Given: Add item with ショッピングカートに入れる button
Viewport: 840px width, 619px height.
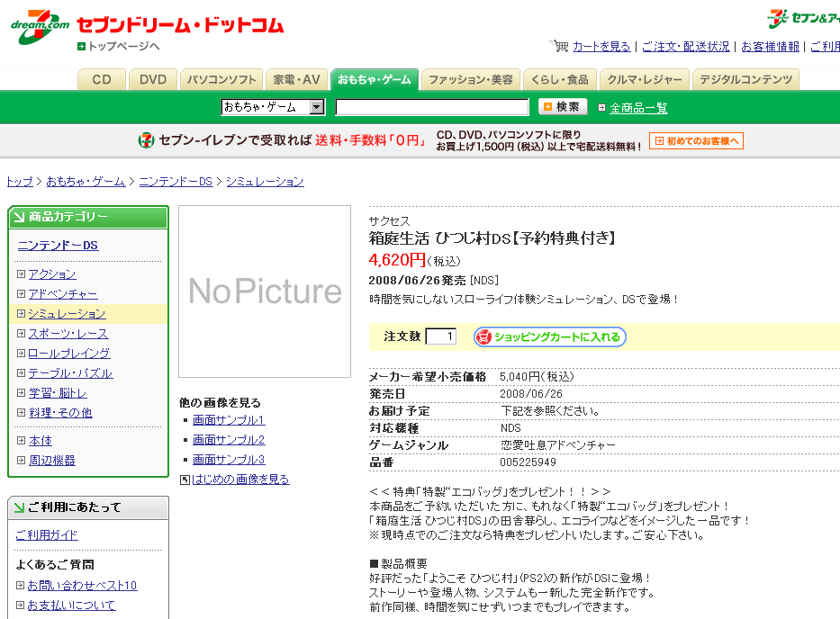Looking at the screenshot, I should (x=549, y=336).
